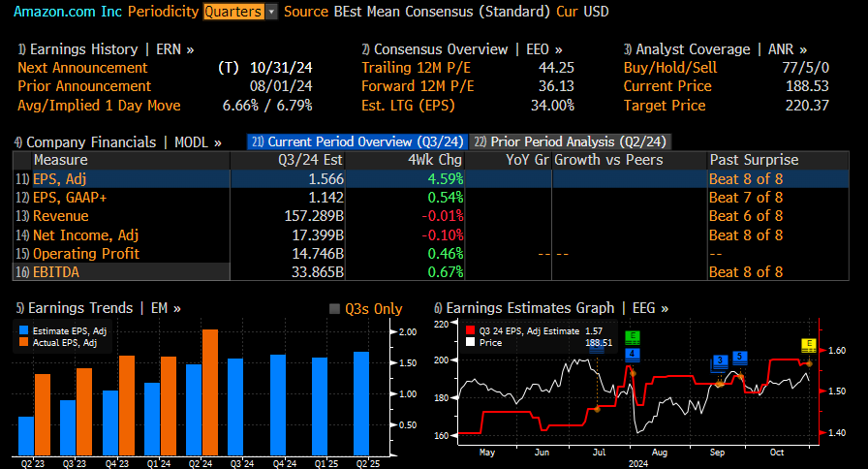This screenshot has width=868, height=469.
Task: Open Earnings Trends EM link
Action: 99,308
